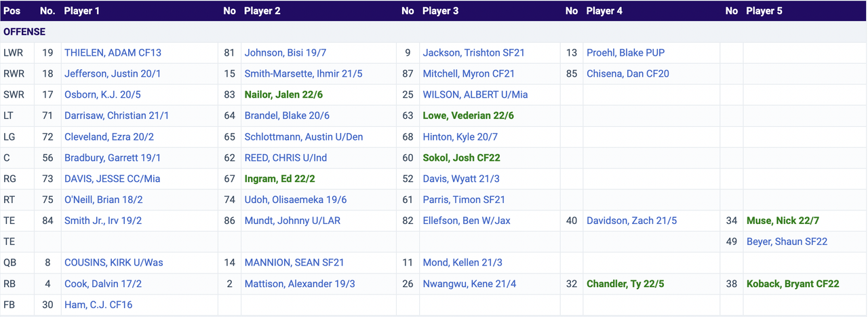Screen dimensions: 868x317
Task: Click the Pos column header
Action: [x=12, y=11]
